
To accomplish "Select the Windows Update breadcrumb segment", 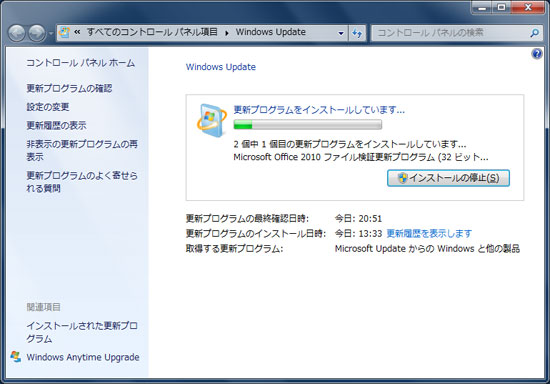I will [270, 32].
